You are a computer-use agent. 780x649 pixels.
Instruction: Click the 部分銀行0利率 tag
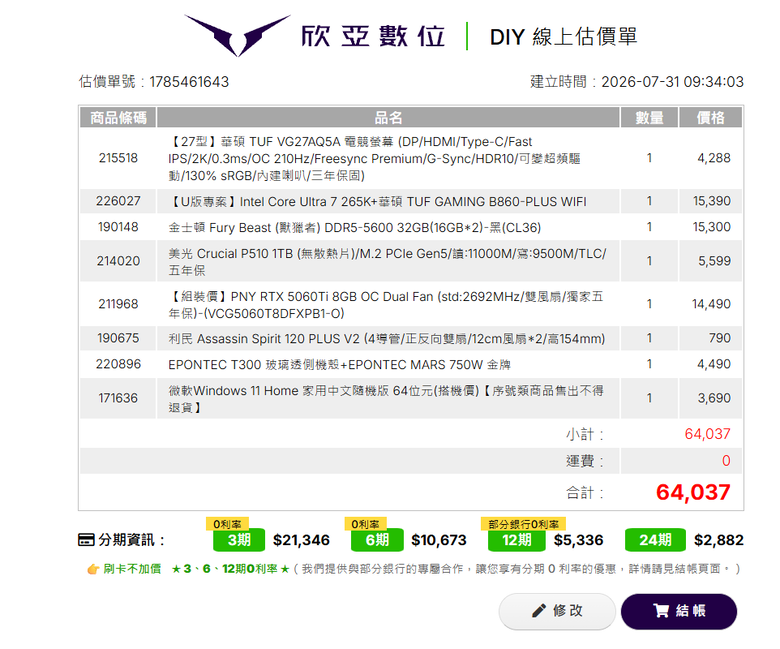(x=523, y=524)
